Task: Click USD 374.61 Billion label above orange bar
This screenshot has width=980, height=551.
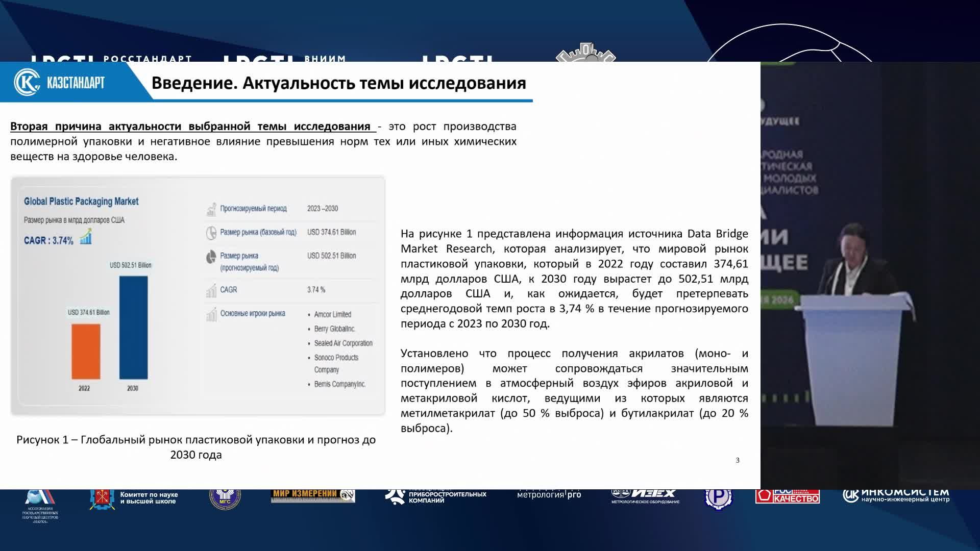Action: (x=89, y=312)
